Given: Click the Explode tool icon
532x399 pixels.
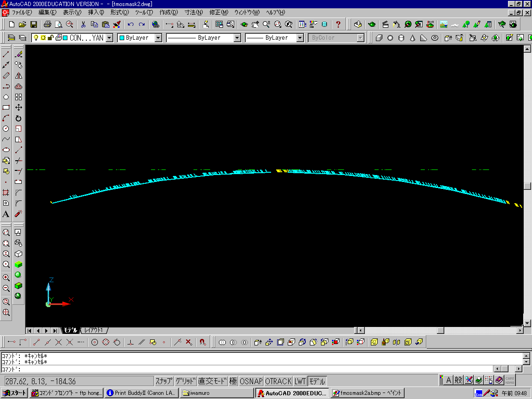Looking at the screenshot, I should click(x=18, y=214).
